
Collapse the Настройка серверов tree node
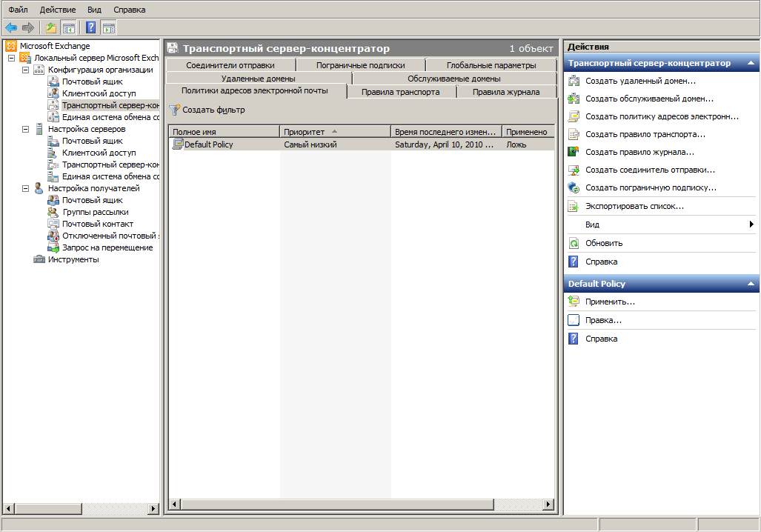tap(26, 129)
